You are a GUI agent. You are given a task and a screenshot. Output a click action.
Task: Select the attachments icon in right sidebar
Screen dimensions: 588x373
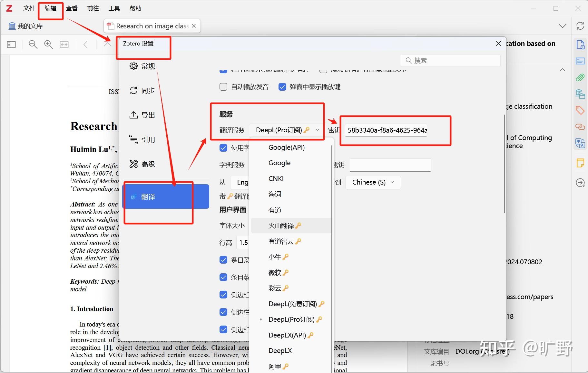click(x=580, y=77)
